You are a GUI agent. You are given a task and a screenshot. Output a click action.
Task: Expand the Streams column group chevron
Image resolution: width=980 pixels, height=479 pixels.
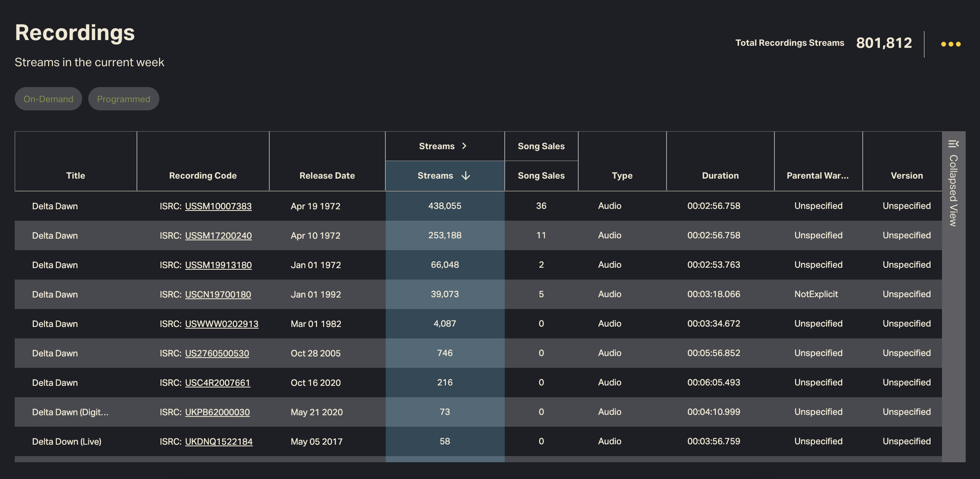(x=464, y=146)
